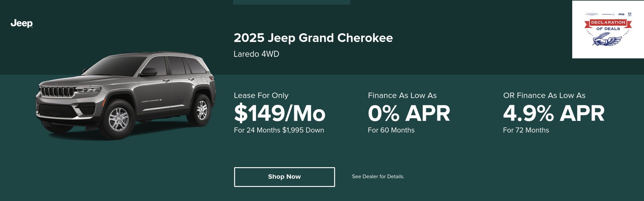This screenshot has width=644, height=201.
Task: Open the Declaration of Deals badge
Action: [608, 29]
